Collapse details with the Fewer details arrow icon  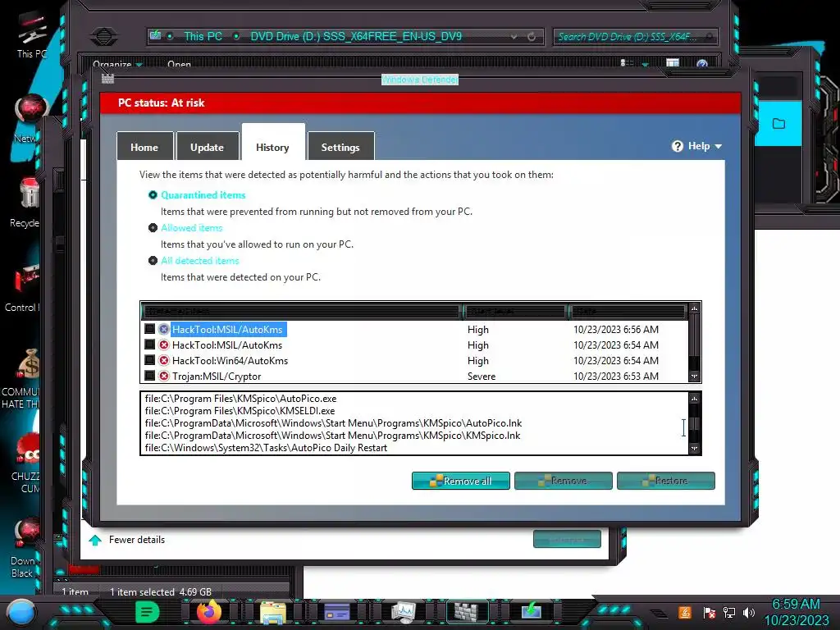95,540
